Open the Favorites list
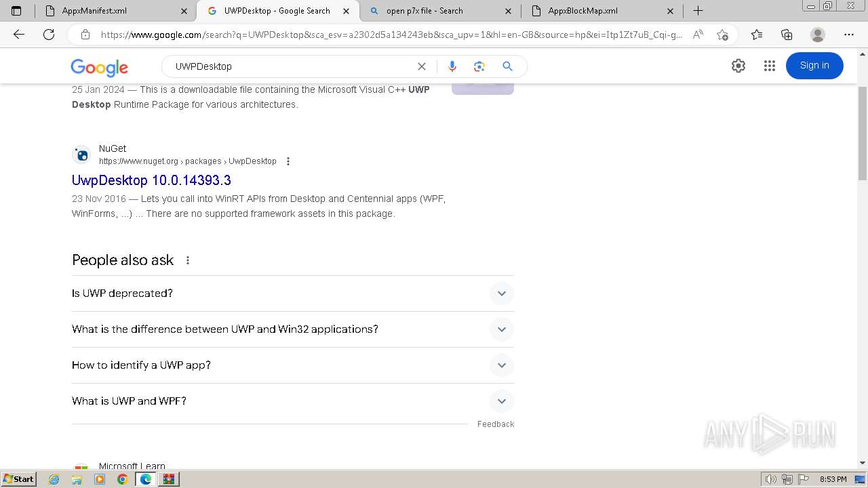Viewport: 868px width, 488px height. (x=757, y=35)
